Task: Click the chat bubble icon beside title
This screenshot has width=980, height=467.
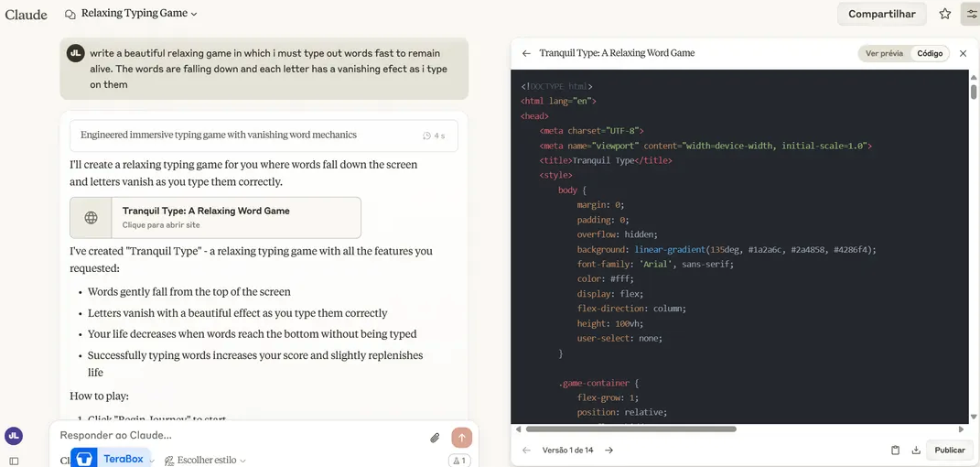Action: (x=70, y=14)
